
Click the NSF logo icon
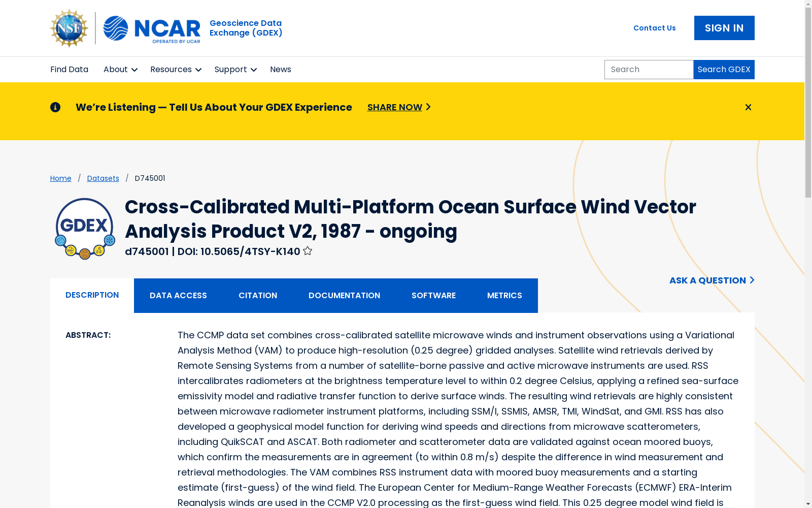[x=69, y=28]
